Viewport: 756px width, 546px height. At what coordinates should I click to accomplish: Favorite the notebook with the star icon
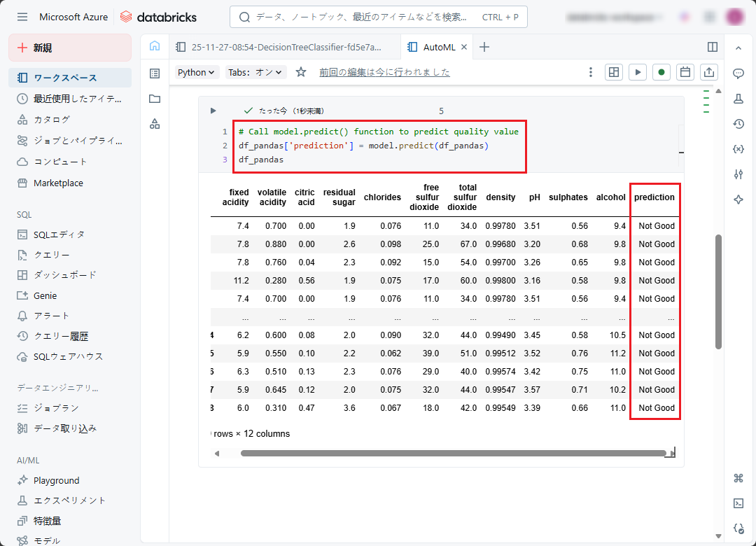click(301, 72)
